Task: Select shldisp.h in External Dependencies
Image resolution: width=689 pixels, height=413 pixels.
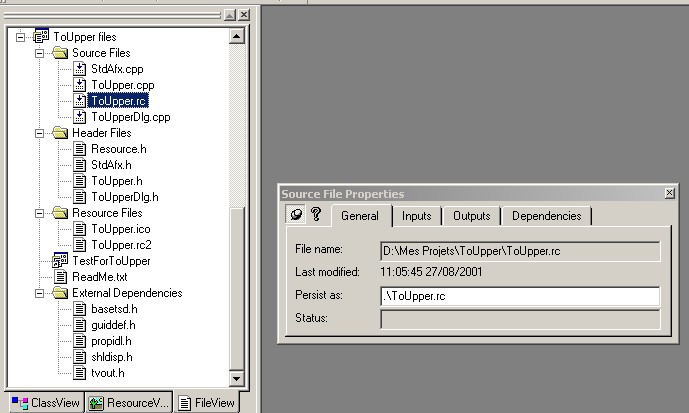Action: tap(112, 357)
